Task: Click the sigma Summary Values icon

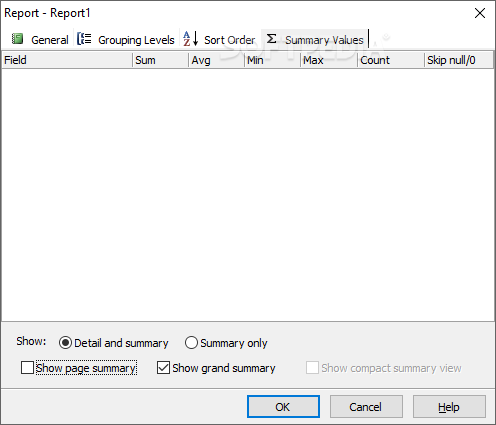Action: (272, 39)
